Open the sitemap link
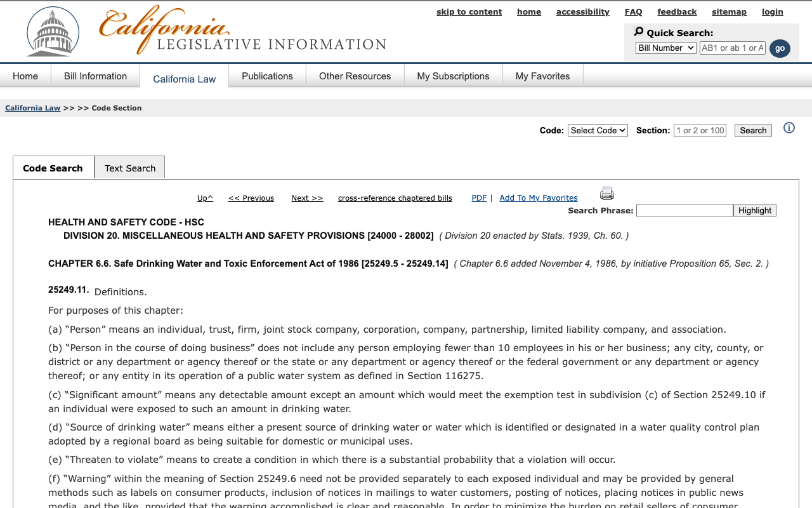Viewport: 812px width, 508px height. coord(730,12)
